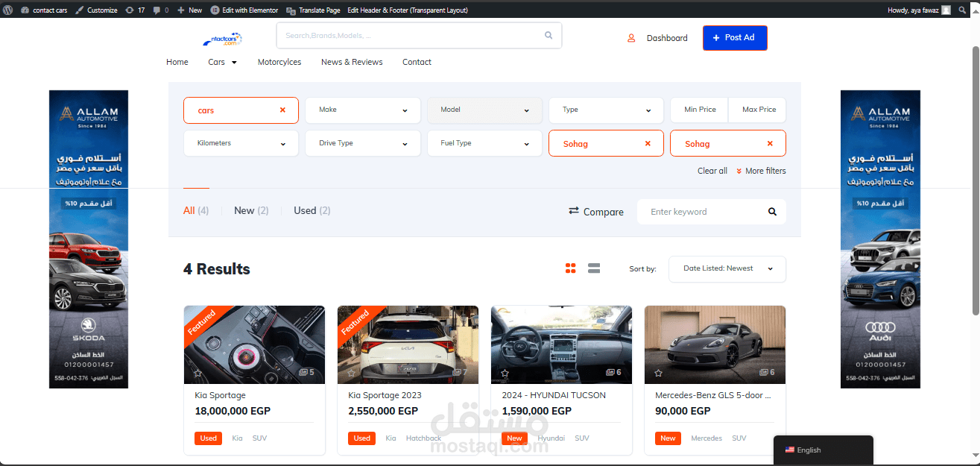Open News & Reviews page
980x466 pixels.
click(x=352, y=62)
